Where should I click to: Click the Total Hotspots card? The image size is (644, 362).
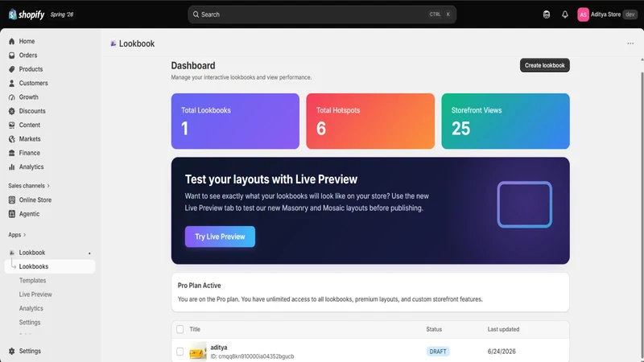pyautogui.click(x=370, y=121)
